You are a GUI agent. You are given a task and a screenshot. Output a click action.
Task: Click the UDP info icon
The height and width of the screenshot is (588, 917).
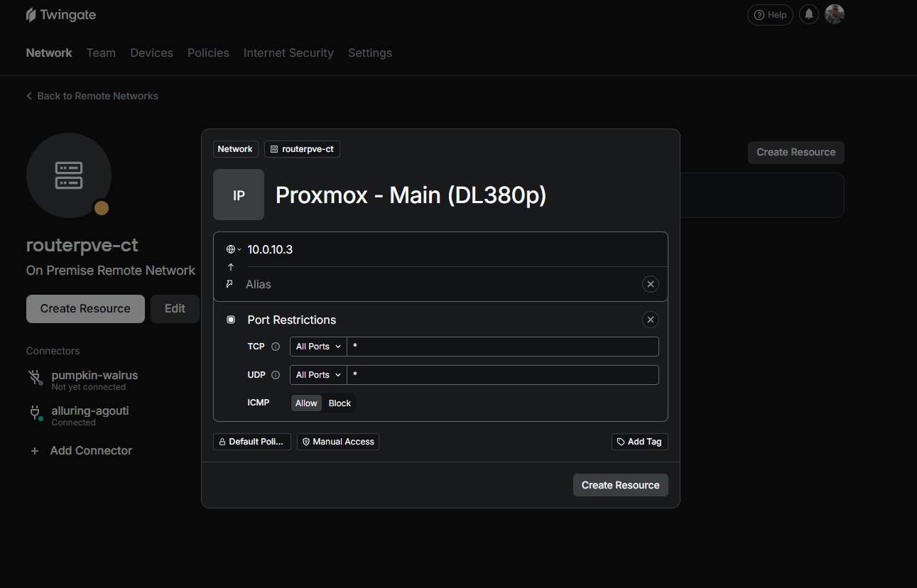[x=276, y=375]
